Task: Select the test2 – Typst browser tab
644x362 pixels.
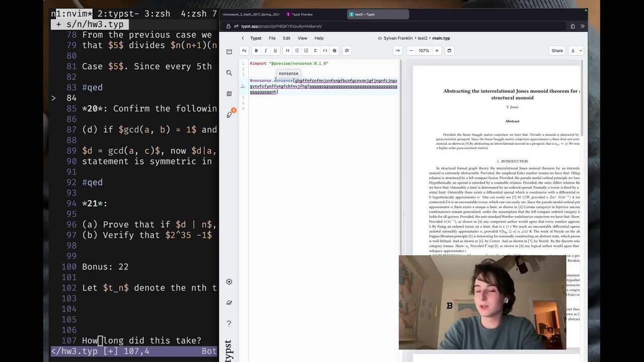Action: (377, 15)
